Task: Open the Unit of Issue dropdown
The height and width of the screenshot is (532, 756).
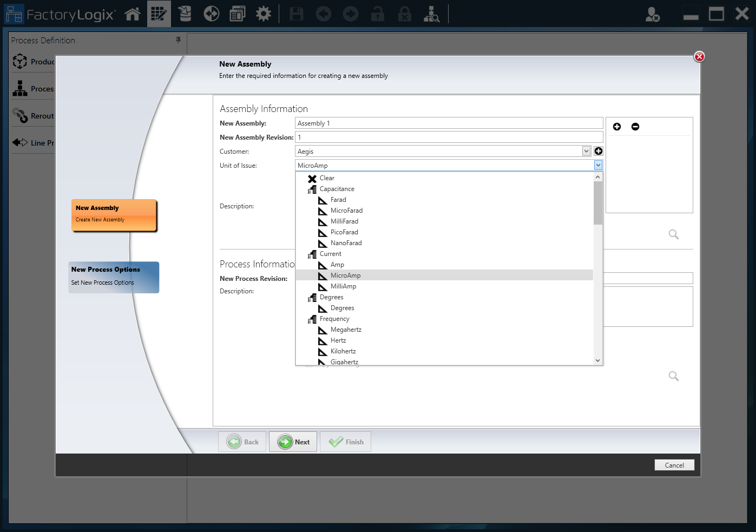Action: pyautogui.click(x=597, y=165)
